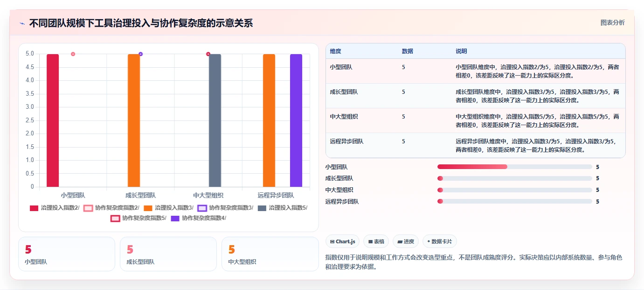This screenshot has width=644, height=290.
Task: Toggle the 治理投入指数5/ legend series
Action: point(283,208)
